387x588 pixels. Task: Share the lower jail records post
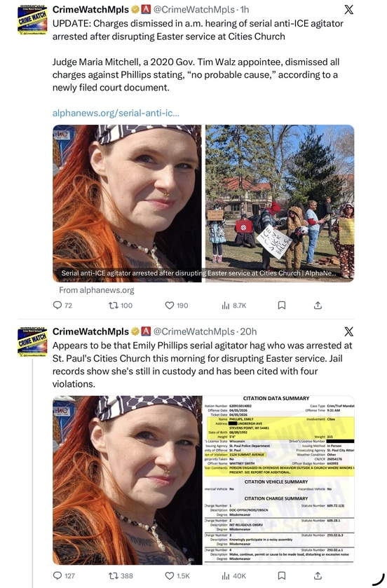[x=318, y=575]
